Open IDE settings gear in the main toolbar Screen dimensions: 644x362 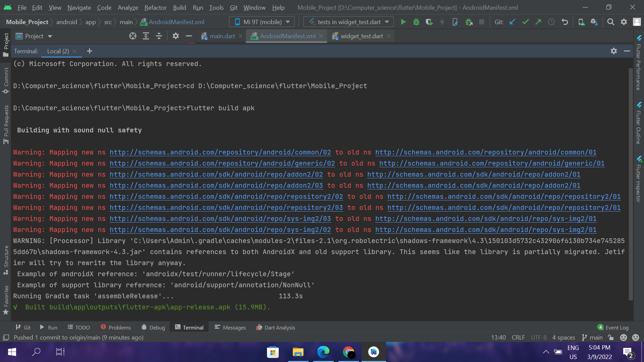click(x=624, y=22)
